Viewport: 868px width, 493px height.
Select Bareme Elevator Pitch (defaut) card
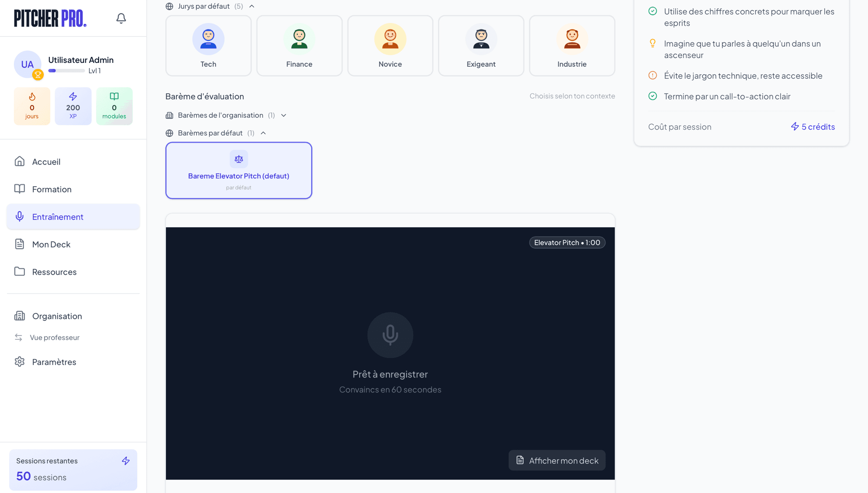239,171
